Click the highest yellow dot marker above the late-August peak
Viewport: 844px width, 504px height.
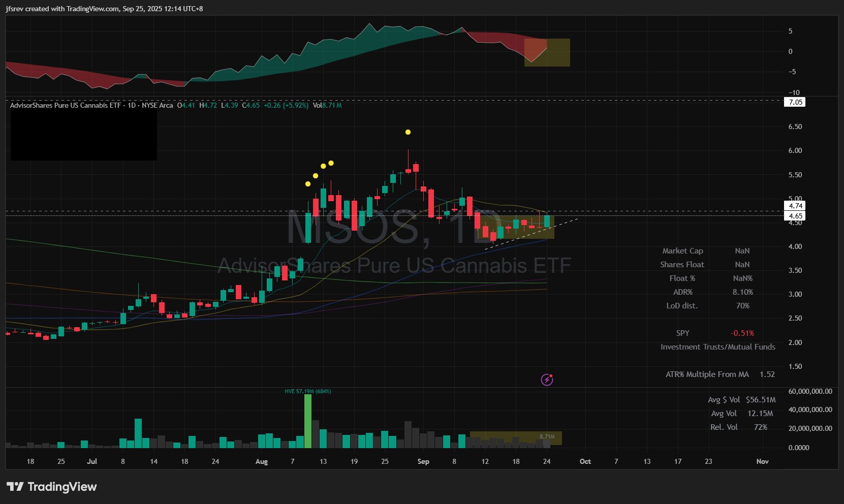pos(408,132)
